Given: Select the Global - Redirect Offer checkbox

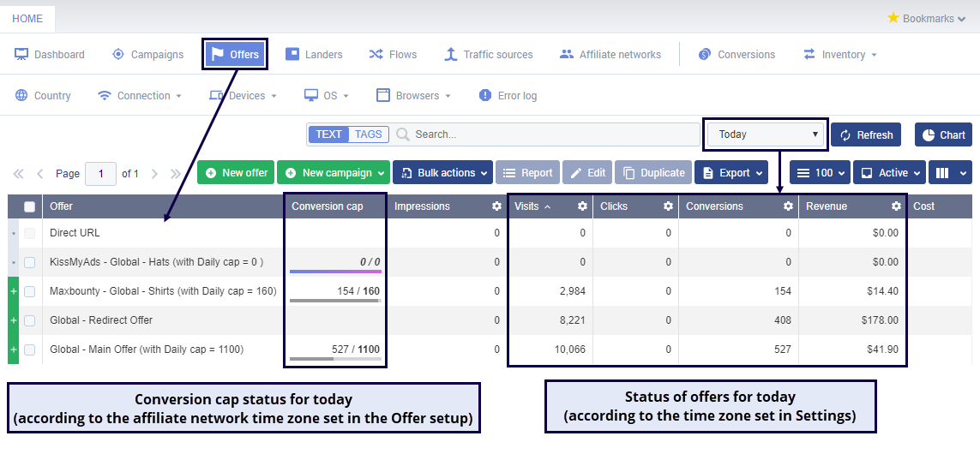Looking at the screenshot, I should tap(30, 320).
